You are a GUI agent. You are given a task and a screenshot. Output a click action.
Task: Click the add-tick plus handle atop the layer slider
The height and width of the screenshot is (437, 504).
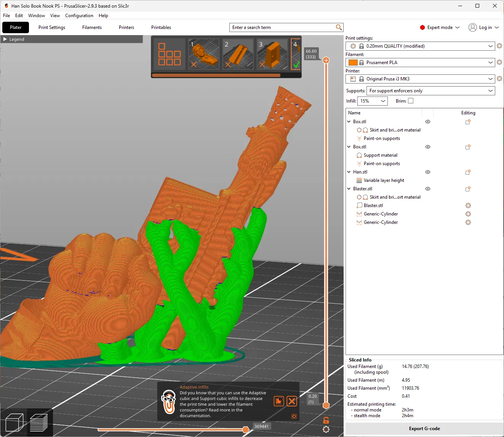click(326, 60)
